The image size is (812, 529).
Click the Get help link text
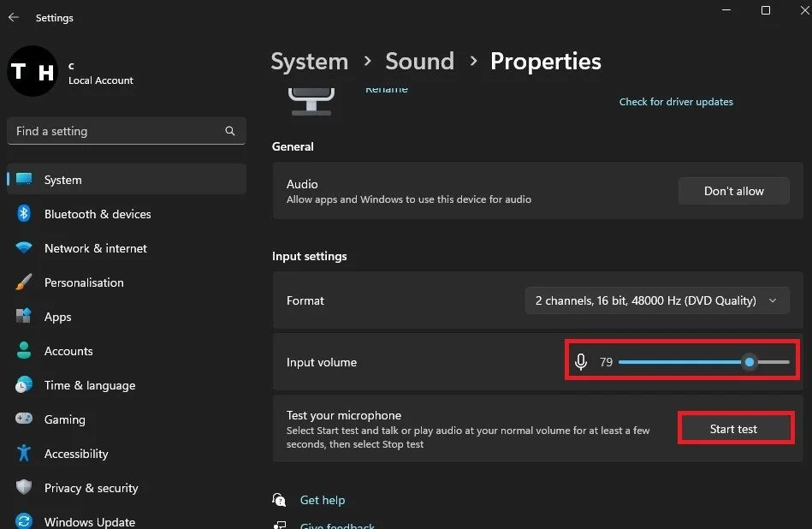click(322, 500)
